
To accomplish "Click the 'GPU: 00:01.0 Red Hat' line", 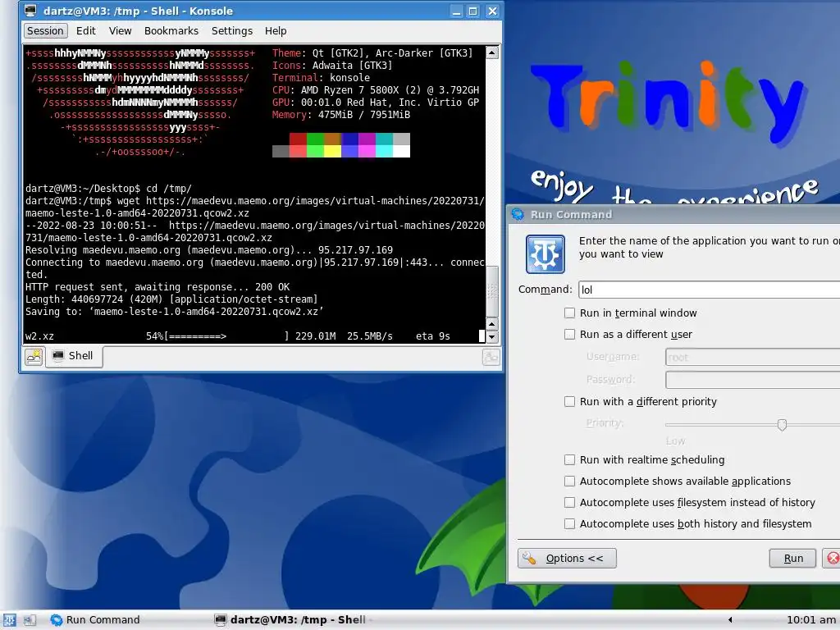I will pos(376,103).
